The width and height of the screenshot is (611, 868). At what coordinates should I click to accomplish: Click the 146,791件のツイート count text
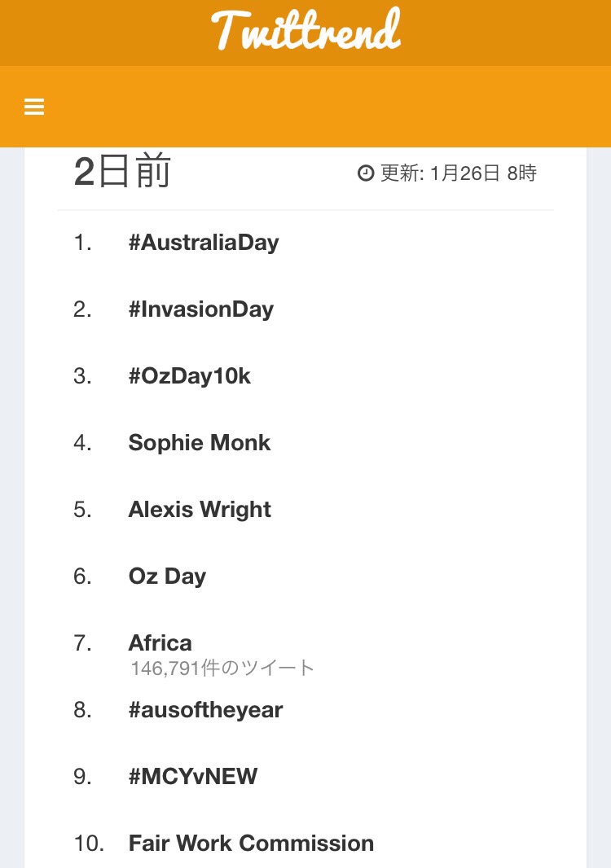[222, 669]
